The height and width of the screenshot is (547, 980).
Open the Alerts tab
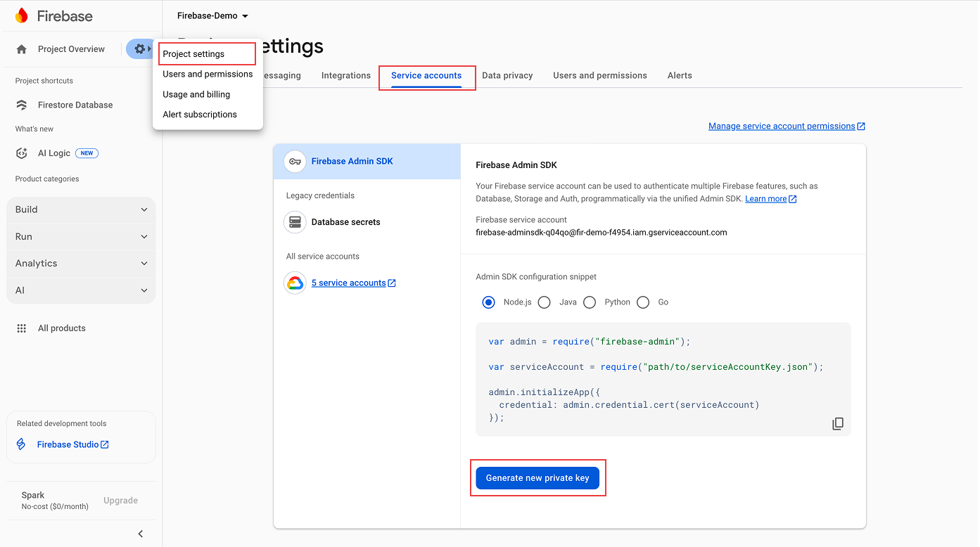click(x=680, y=75)
